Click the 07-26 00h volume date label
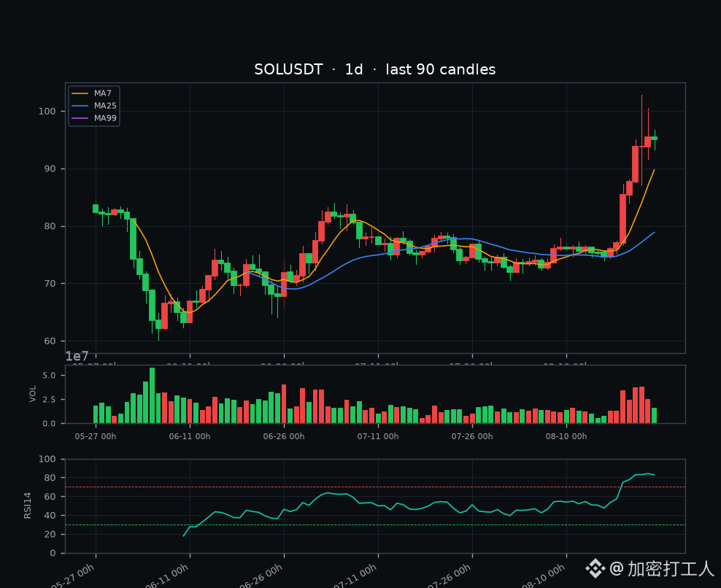Screen dimensions: 721x588 click(x=472, y=436)
